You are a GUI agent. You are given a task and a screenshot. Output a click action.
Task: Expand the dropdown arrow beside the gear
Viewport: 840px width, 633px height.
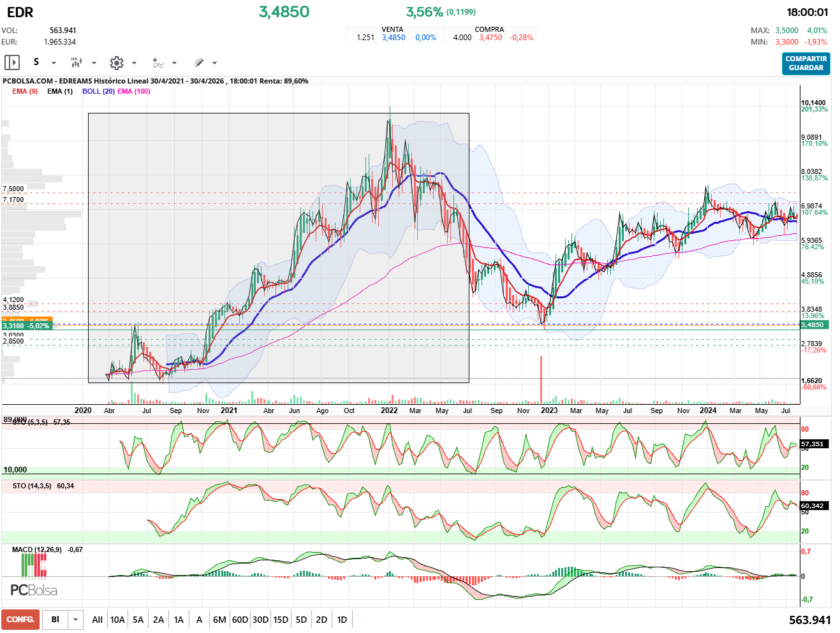click(x=134, y=63)
